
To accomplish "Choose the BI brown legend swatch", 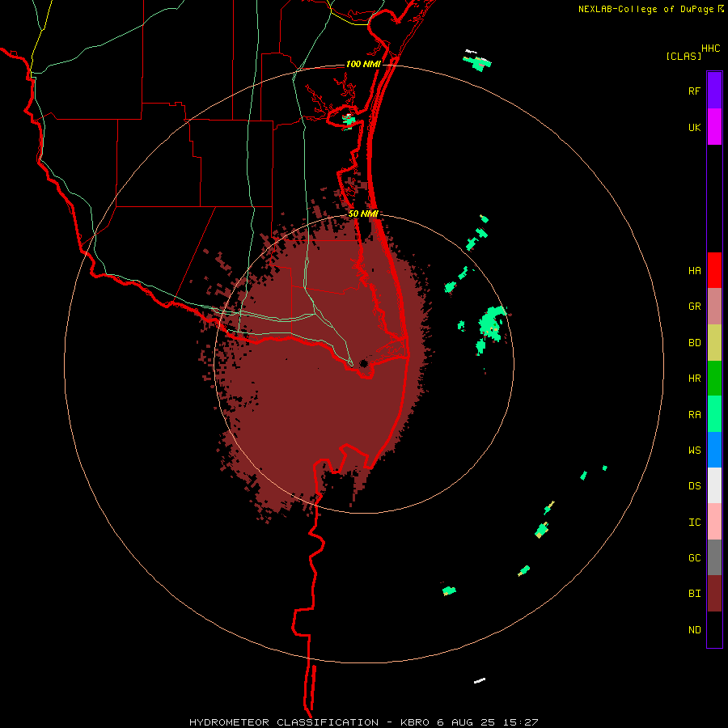I will 714,594.
